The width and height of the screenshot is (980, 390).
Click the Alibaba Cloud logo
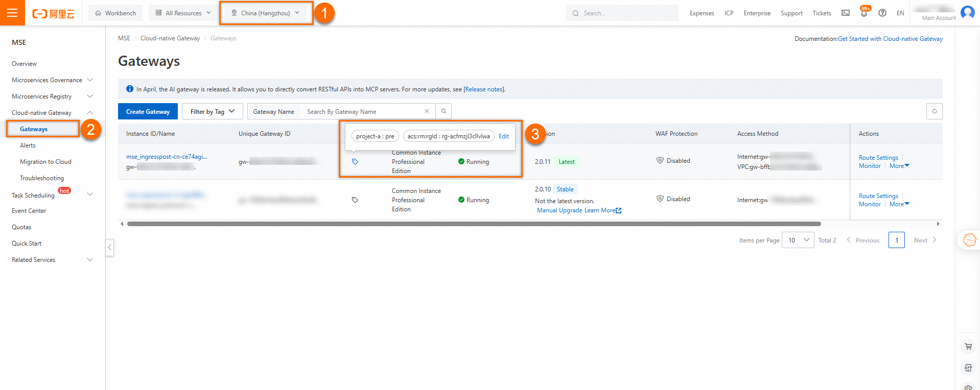[53, 14]
